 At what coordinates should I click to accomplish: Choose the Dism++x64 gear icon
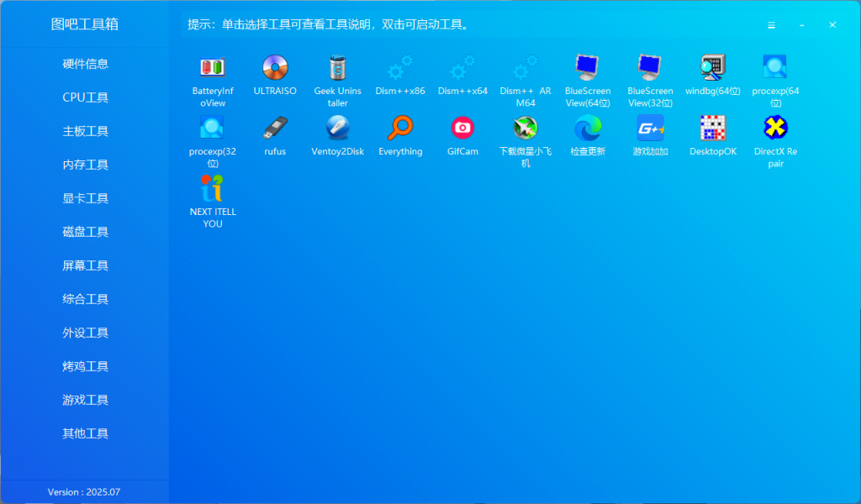coord(462,67)
